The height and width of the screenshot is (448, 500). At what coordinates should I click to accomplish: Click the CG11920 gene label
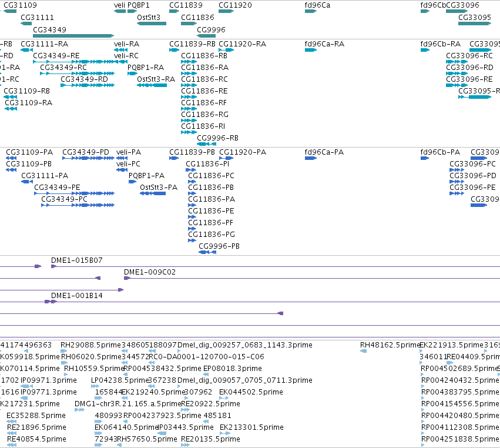pyautogui.click(x=235, y=5)
